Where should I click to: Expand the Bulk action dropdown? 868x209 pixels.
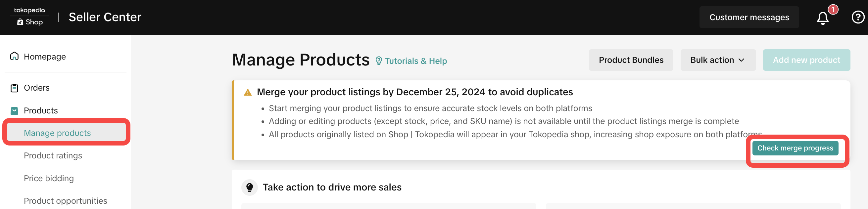click(717, 60)
